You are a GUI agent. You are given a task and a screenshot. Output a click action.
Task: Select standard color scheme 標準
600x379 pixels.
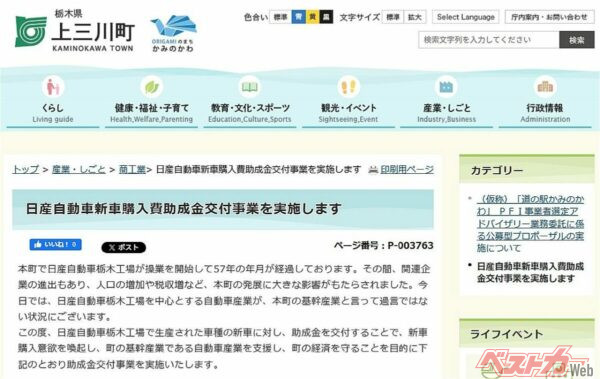[x=280, y=17]
